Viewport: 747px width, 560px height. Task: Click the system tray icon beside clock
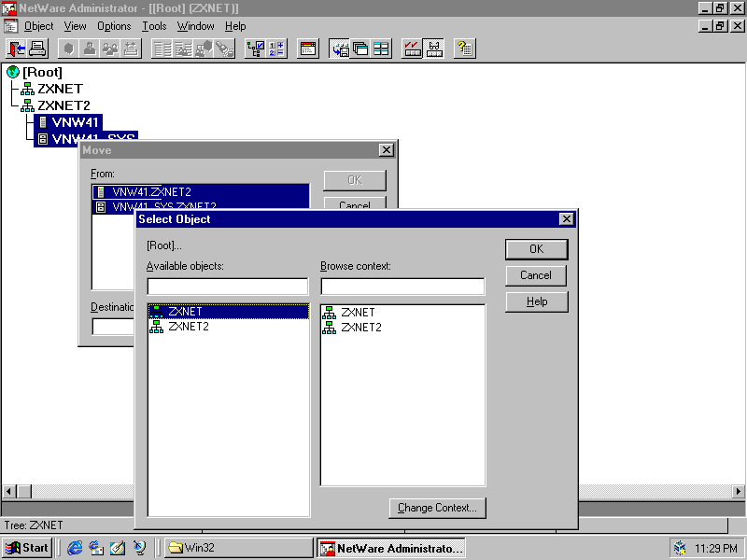680,548
